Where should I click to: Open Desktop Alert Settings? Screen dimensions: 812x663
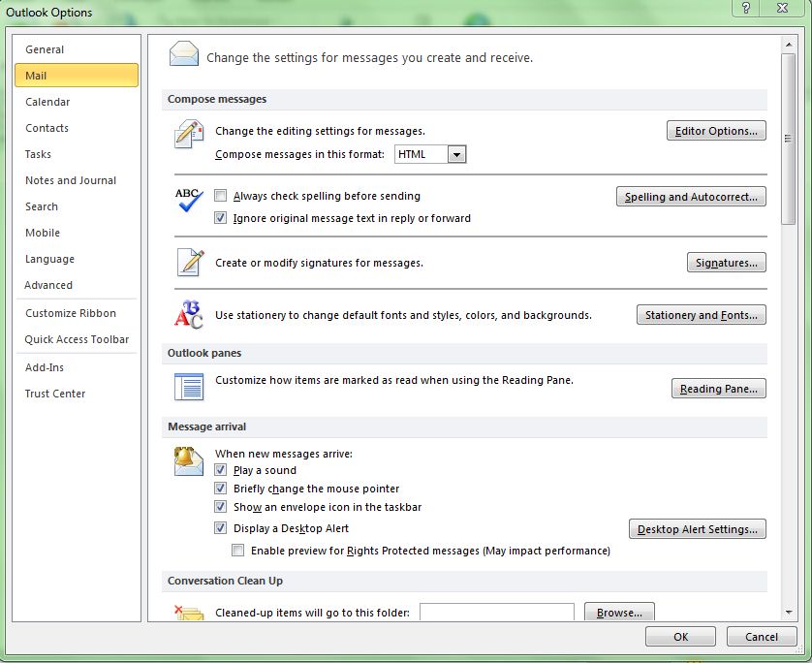tap(698, 529)
